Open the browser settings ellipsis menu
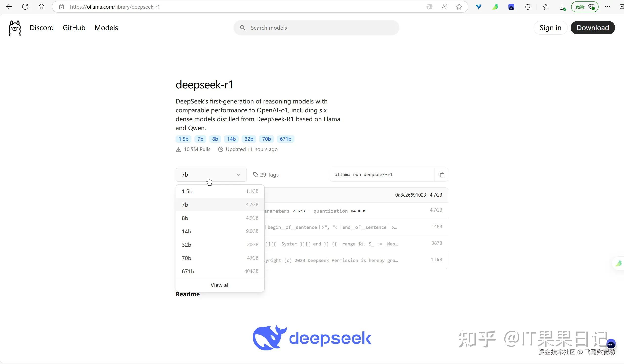This screenshot has width=624, height=364. click(x=607, y=7)
